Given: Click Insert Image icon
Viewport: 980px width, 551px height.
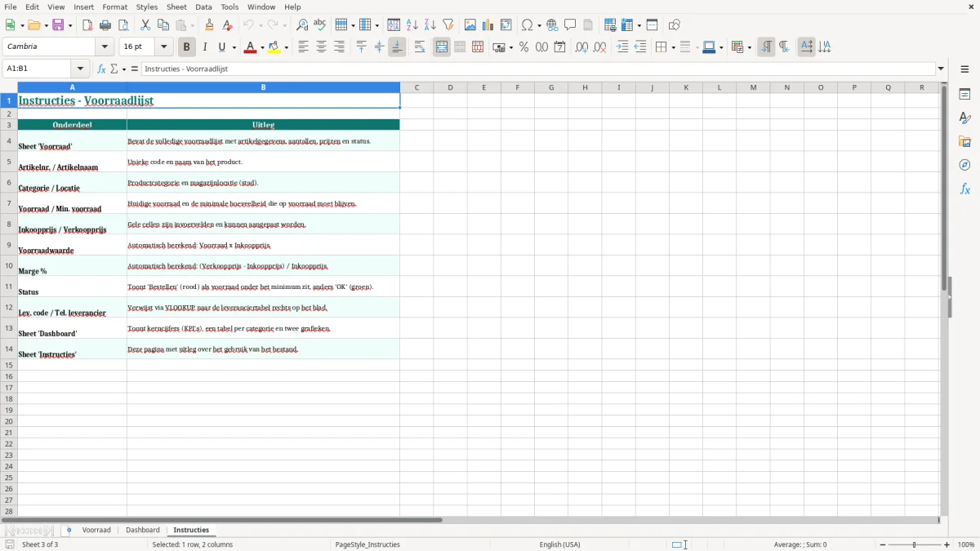Looking at the screenshot, I should click(470, 25).
